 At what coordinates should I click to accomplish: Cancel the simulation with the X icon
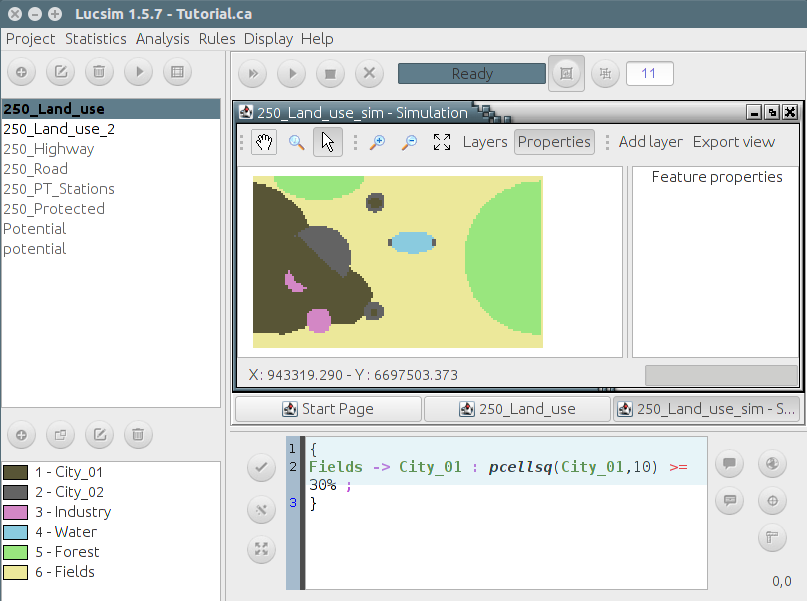369,73
